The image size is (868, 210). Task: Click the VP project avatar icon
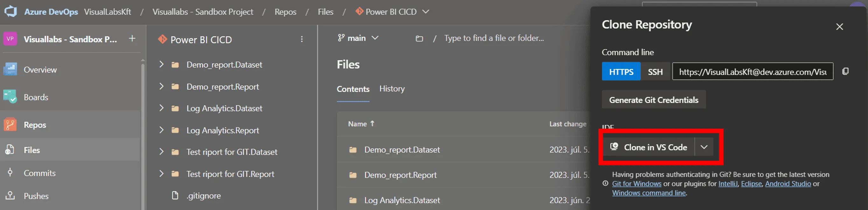(x=10, y=39)
